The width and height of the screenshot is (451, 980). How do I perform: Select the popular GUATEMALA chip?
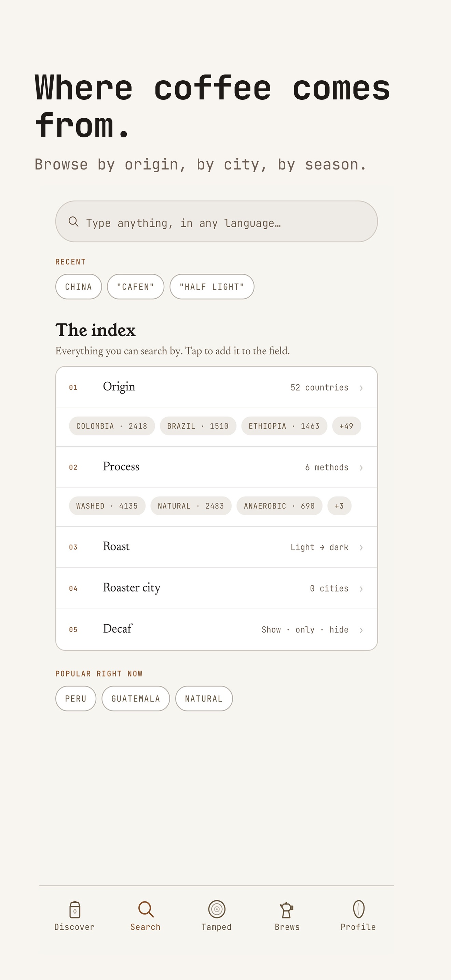[136, 698]
